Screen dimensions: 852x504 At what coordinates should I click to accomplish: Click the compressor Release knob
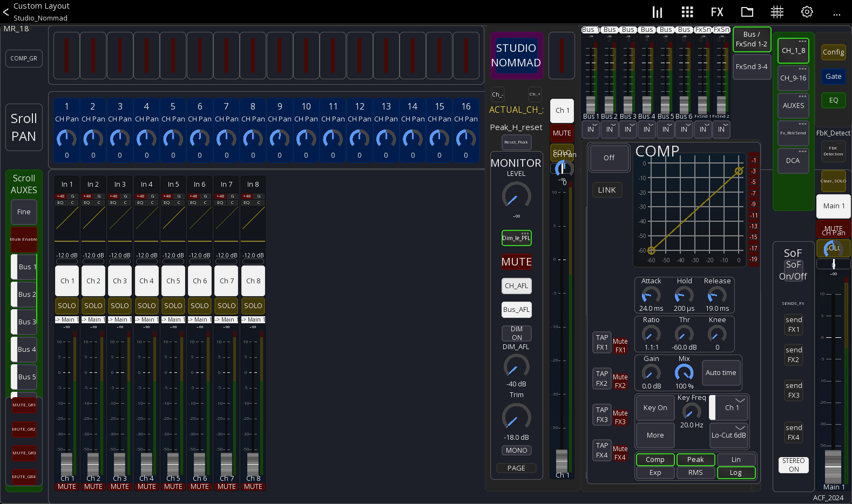717,295
